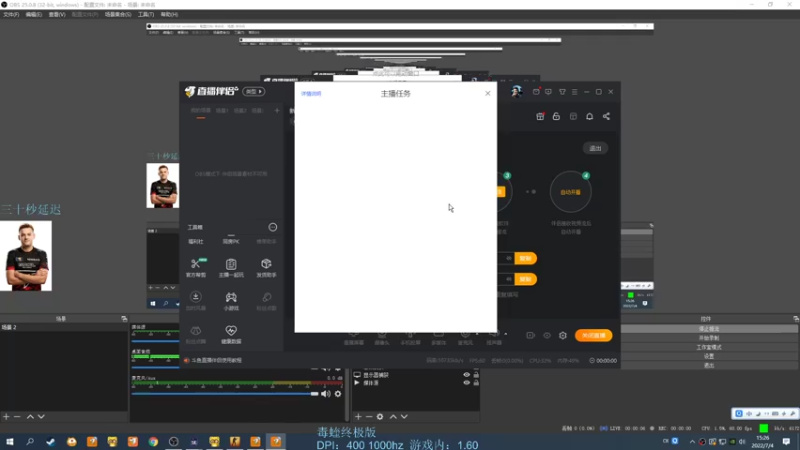The image size is (800, 450).
Task: Remove the scene with minus in scenes panel
Action: click(17, 416)
